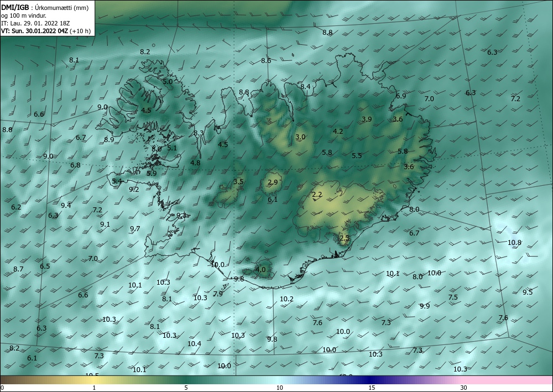Click the 9.1 value in the map
This screenshot has height=392, width=553.
(x=105, y=224)
